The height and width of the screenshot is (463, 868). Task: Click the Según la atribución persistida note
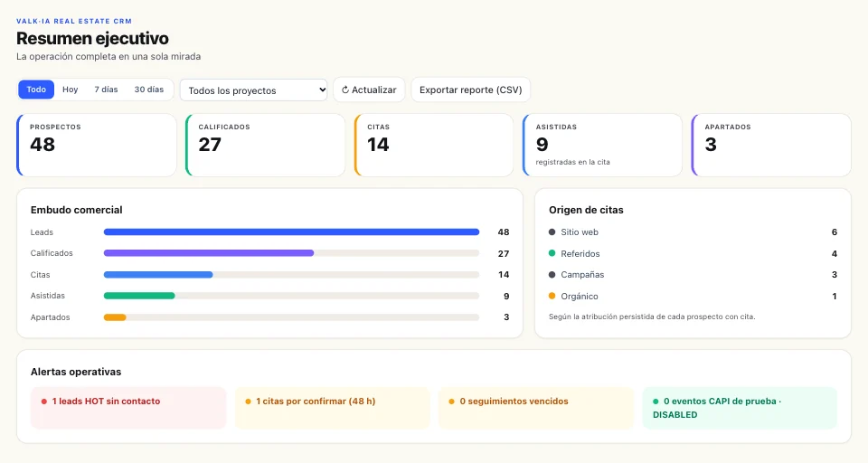coord(652,317)
